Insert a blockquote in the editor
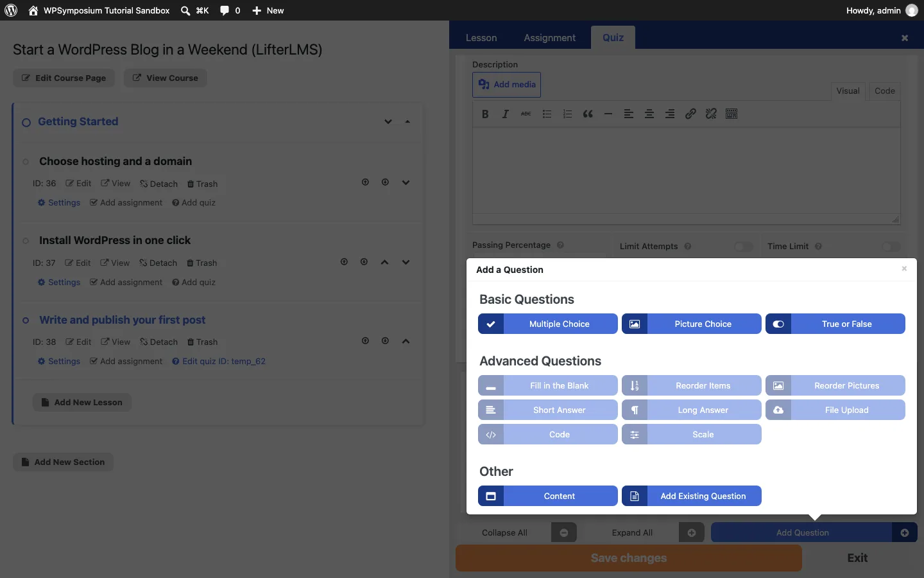The width and height of the screenshot is (924, 578). 588,114
